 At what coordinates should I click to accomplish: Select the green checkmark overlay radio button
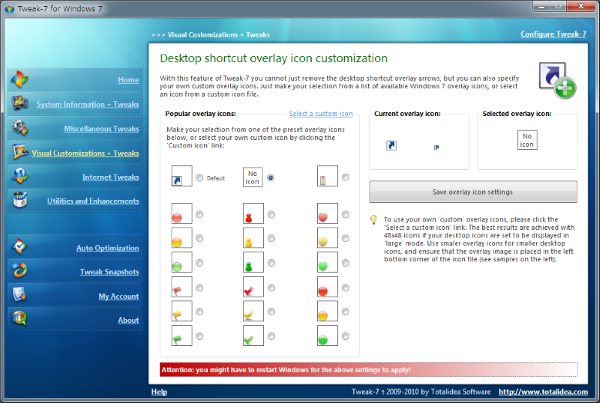coord(271,336)
